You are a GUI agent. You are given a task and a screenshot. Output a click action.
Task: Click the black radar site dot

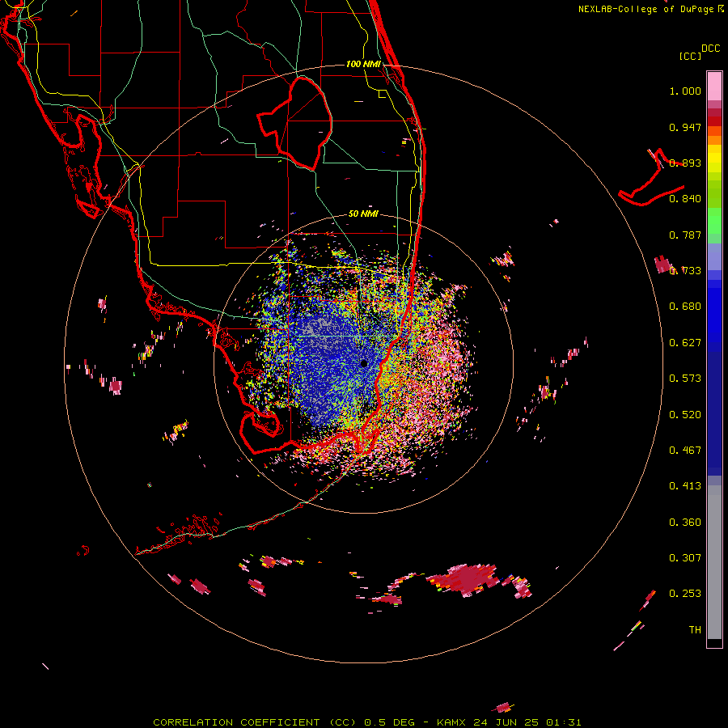[x=365, y=363]
